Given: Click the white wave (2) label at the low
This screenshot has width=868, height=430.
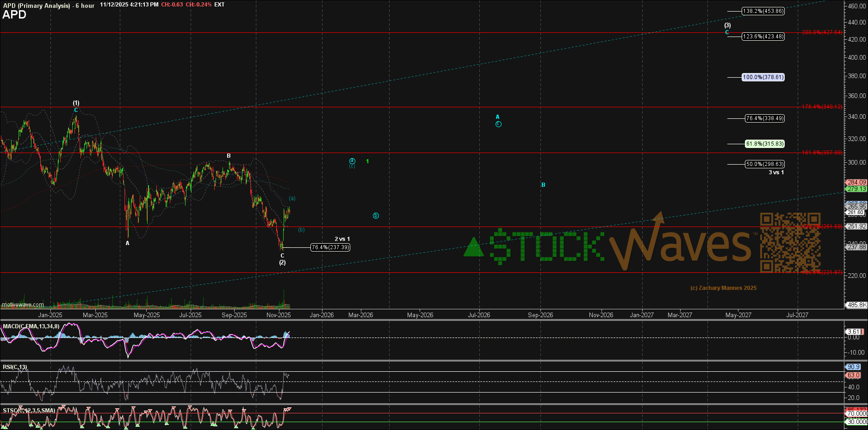Looking at the screenshot, I should coord(282,263).
